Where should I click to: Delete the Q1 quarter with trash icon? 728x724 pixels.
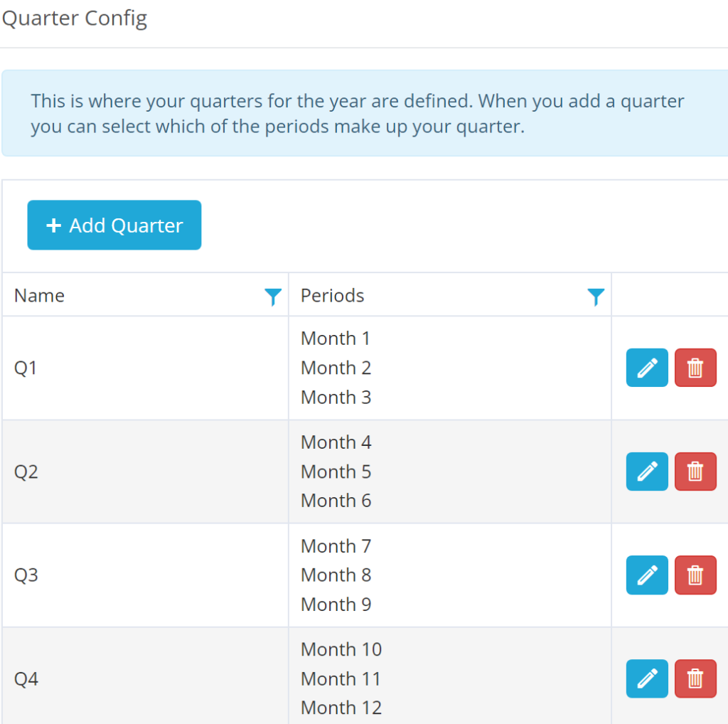click(x=695, y=368)
